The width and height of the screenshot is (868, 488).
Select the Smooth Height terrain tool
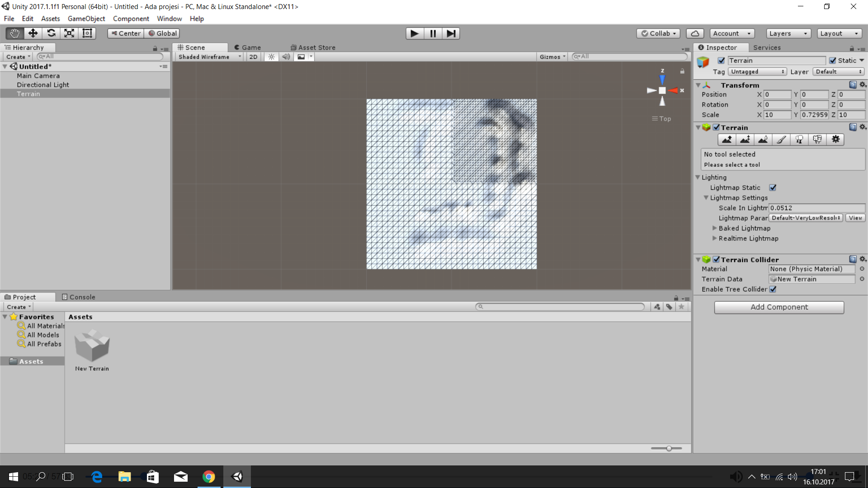point(763,140)
